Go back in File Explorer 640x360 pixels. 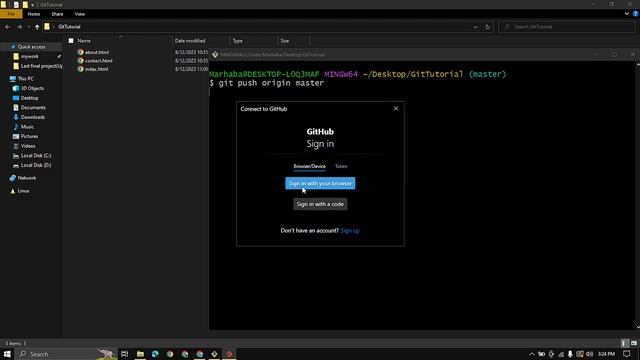[x=7, y=27]
